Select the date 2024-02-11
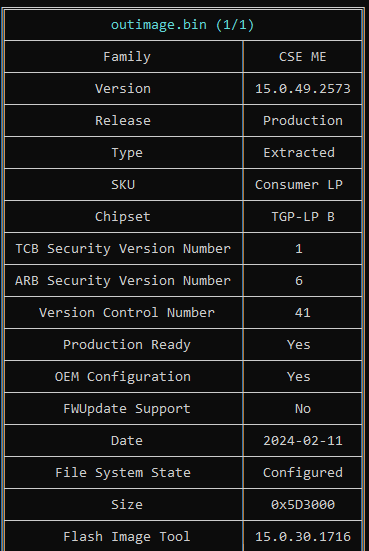The image size is (369, 551). click(303, 440)
